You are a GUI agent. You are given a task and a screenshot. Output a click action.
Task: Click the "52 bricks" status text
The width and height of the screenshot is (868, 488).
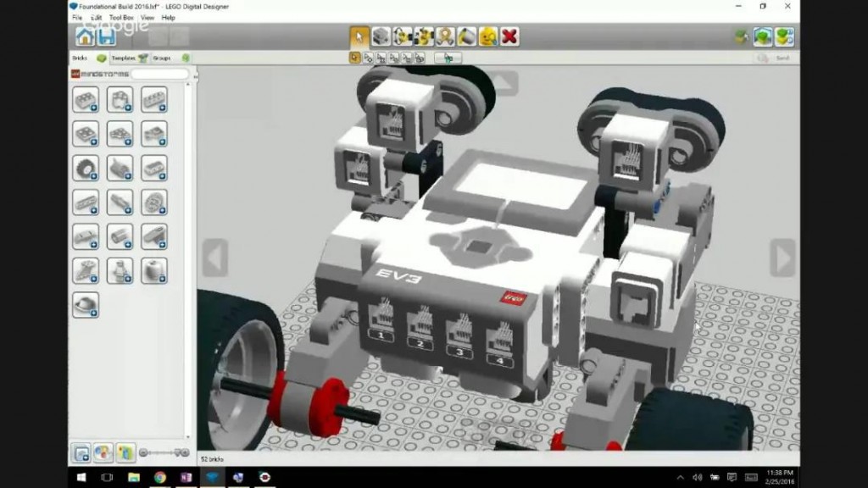pyautogui.click(x=212, y=459)
